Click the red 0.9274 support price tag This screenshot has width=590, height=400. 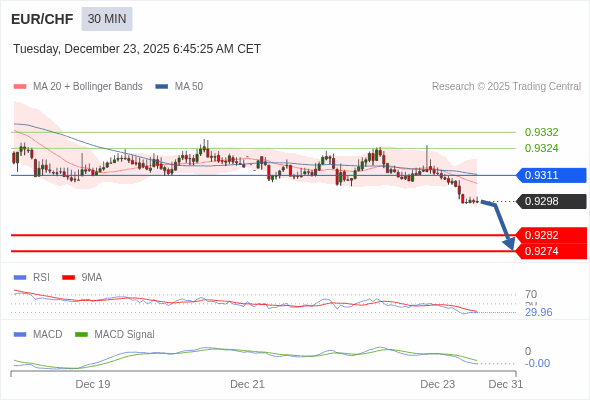pos(552,251)
